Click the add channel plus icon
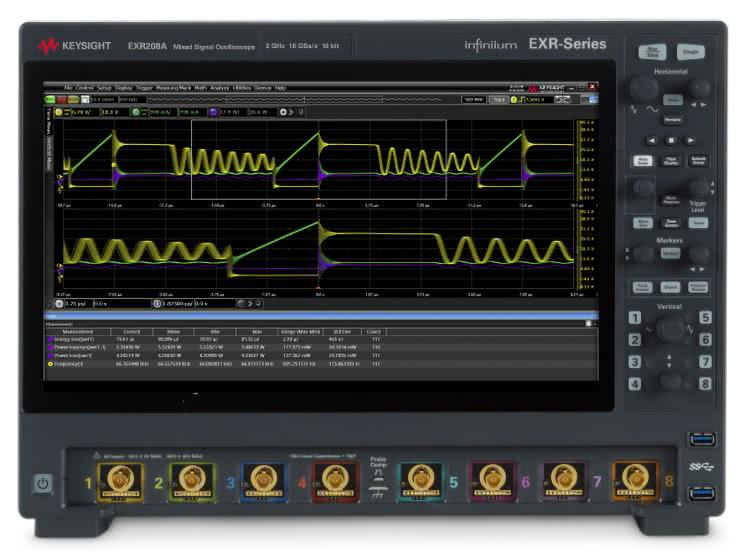740x558 pixels. pyautogui.click(x=283, y=112)
